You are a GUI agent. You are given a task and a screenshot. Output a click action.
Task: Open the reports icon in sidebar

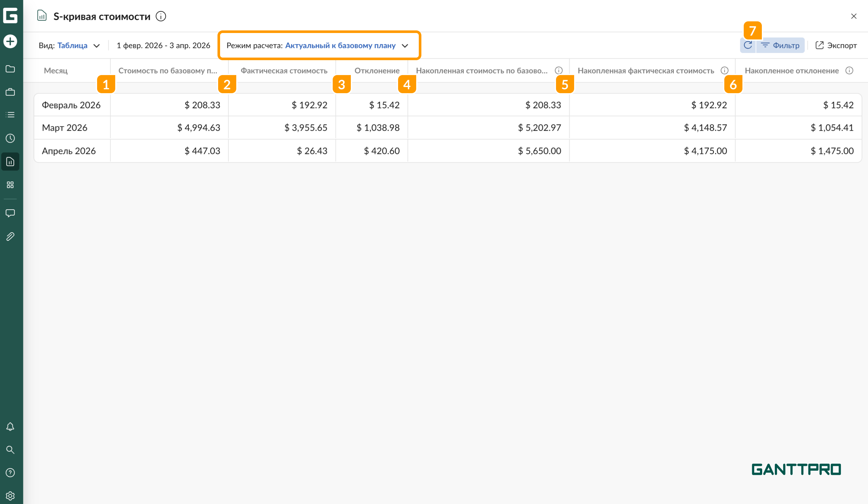[x=10, y=161]
